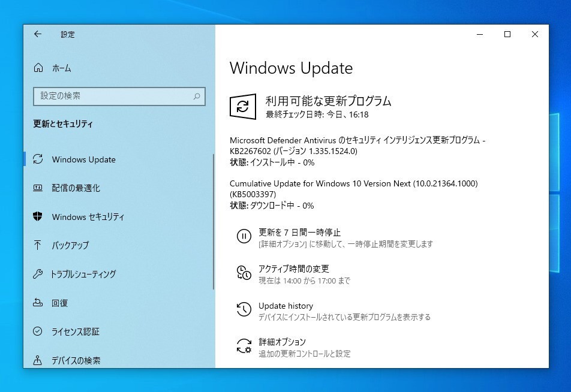571x392 pixels.
Task: Open トラブルシューティング page
Action: [x=83, y=274]
